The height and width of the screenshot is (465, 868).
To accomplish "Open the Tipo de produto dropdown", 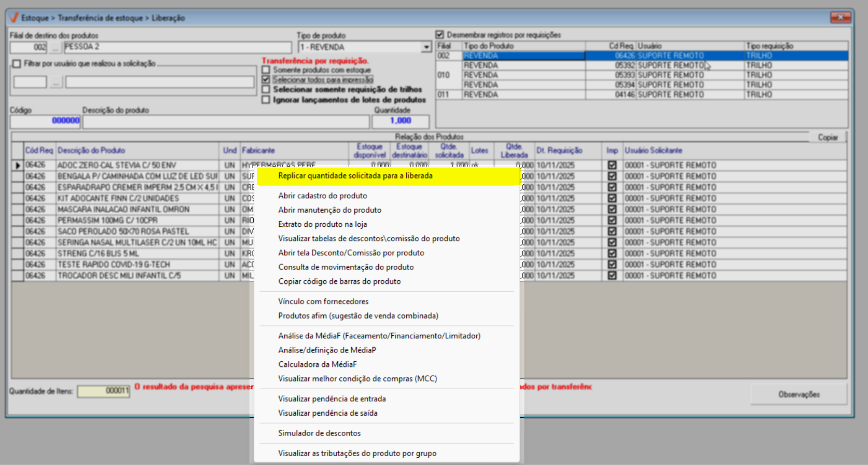I will (x=426, y=47).
